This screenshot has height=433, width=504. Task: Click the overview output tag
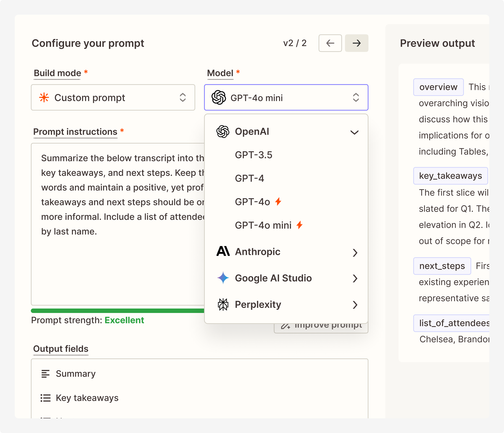438,87
